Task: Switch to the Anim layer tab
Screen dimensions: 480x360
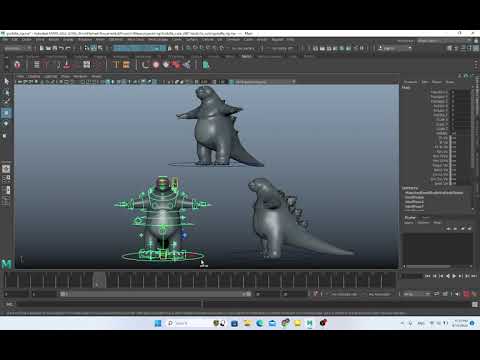Action: tap(426, 218)
